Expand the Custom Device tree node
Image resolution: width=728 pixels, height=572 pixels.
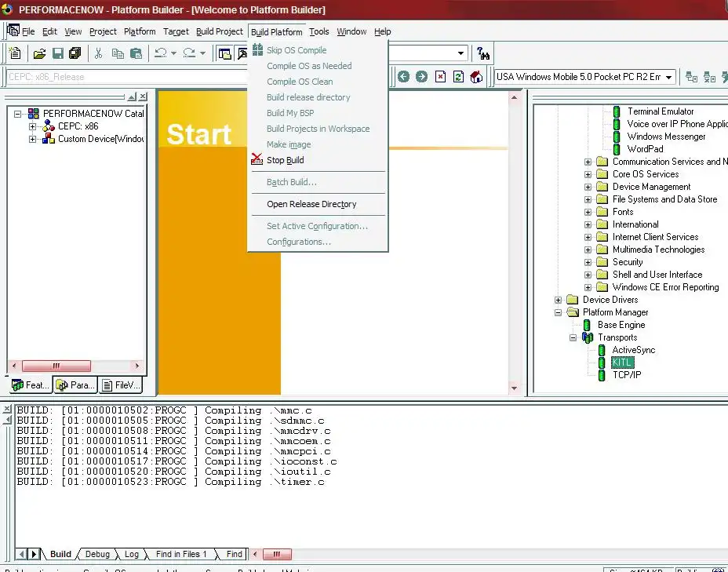pyautogui.click(x=32, y=139)
